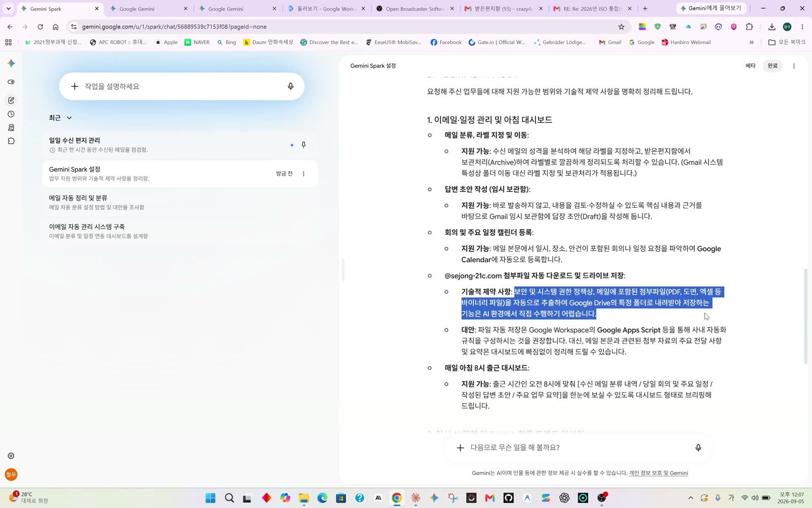Image resolution: width=812 pixels, height=508 pixels.
Task: Click the 작업을 설명하세요 input field
Action: click(x=182, y=86)
